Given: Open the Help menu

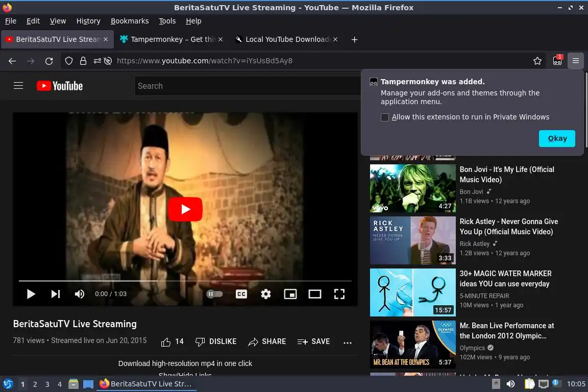Looking at the screenshot, I should click(193, 21).
